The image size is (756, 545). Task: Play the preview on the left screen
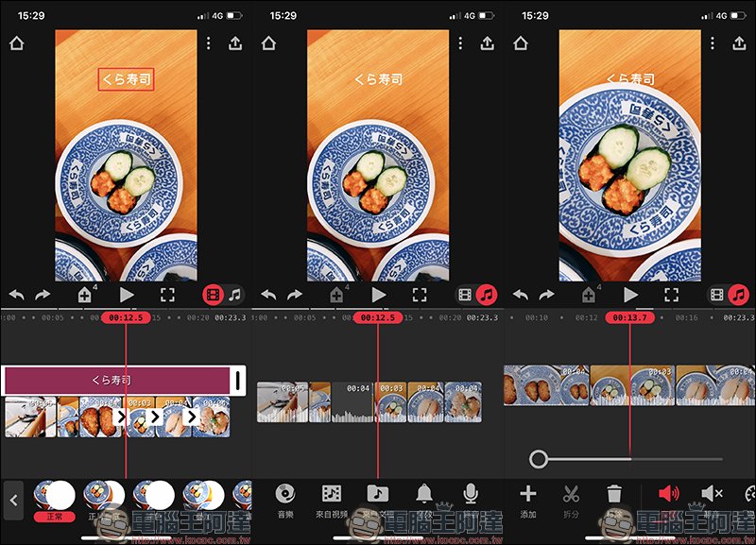tap(127, 295)
